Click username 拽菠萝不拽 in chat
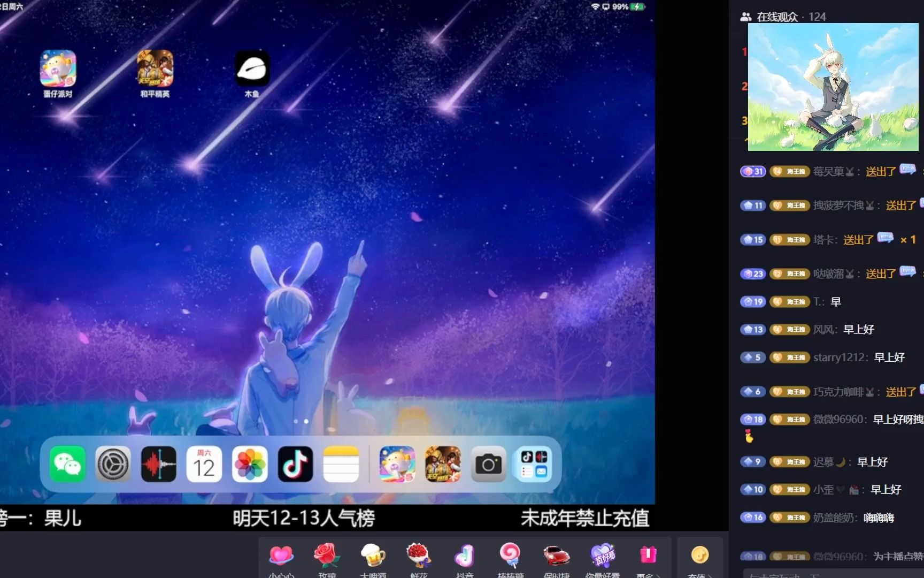The height and width of the screenshot is (578, 924). pyautogui.click(x=843, y=206)
